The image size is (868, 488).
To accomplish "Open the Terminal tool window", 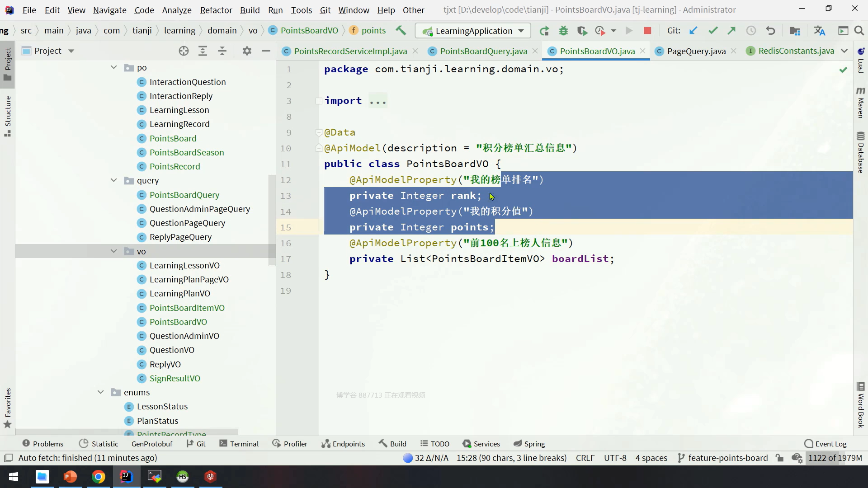I will click(239, 444).
